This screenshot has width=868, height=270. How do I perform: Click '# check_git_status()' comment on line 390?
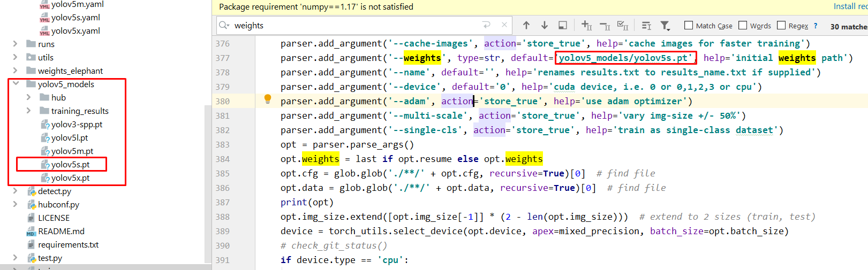334,245
